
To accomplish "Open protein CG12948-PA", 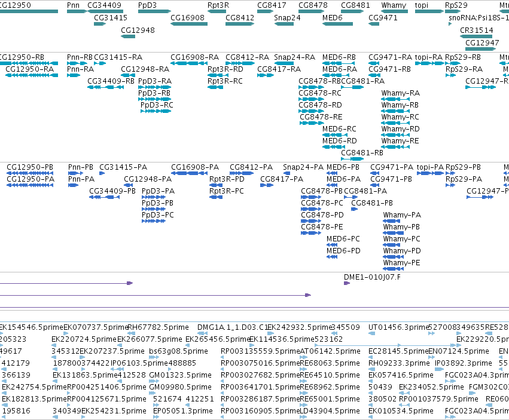I will coord(148,179).
